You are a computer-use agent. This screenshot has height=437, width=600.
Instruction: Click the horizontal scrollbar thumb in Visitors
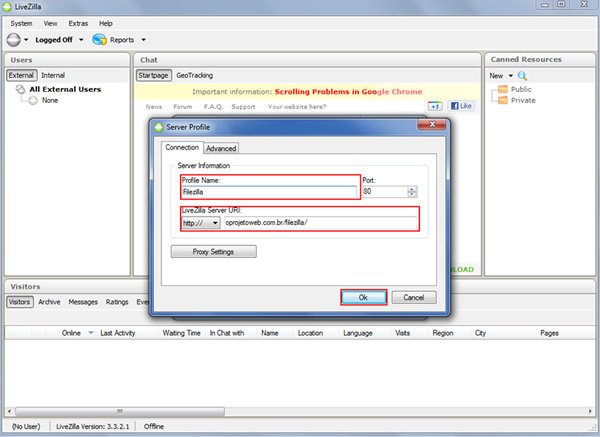click(x=120, y=411)
